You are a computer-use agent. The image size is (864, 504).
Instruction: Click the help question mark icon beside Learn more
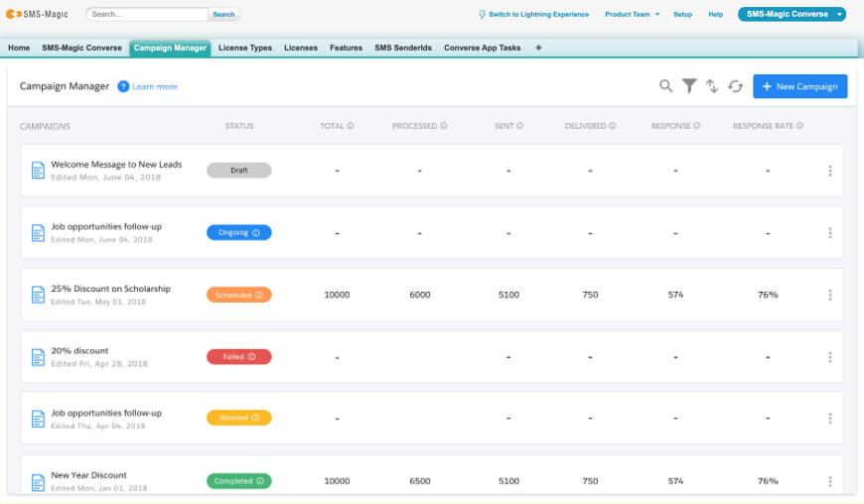coord(123,86)
